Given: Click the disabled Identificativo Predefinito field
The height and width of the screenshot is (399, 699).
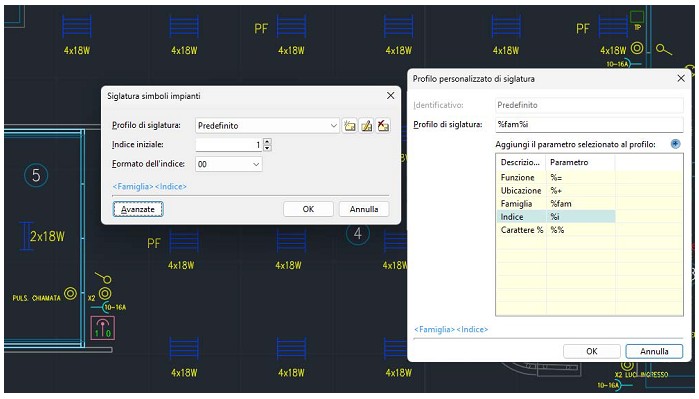Looking at the screenshot, I should [x=589, y=105].
